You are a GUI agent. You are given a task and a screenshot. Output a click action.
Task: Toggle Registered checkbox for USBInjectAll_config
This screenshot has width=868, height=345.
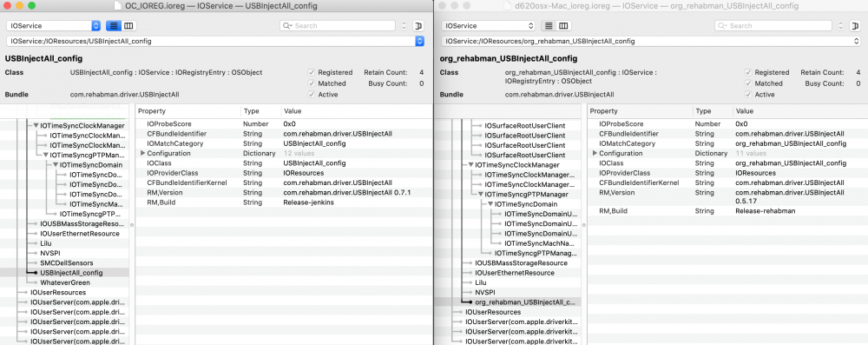pos(312,73)
